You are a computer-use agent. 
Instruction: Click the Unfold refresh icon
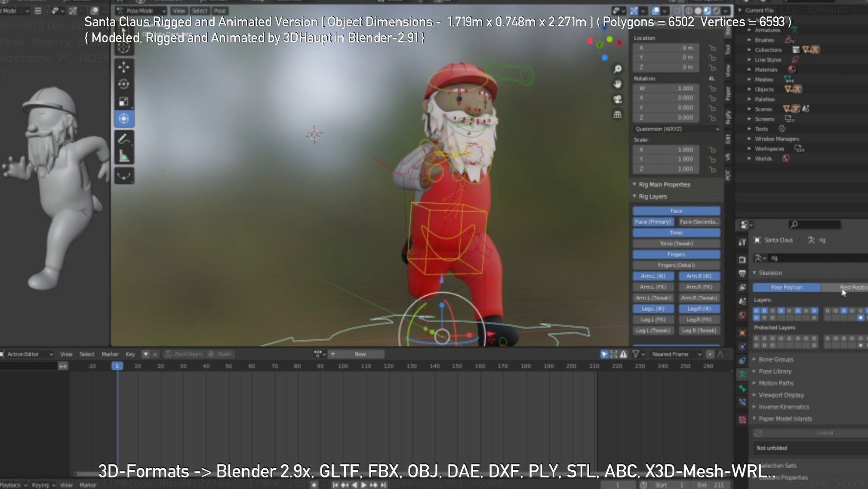click(x=758, y=433)
